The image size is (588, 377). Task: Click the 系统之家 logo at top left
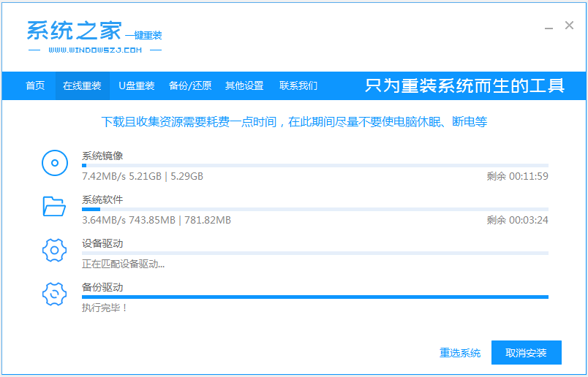coord(74,31)
